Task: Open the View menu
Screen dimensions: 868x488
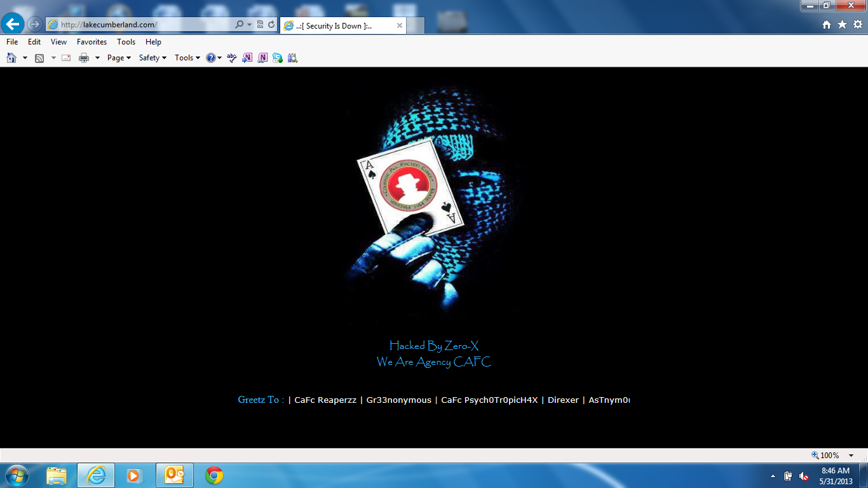Action: click(58, 42)
